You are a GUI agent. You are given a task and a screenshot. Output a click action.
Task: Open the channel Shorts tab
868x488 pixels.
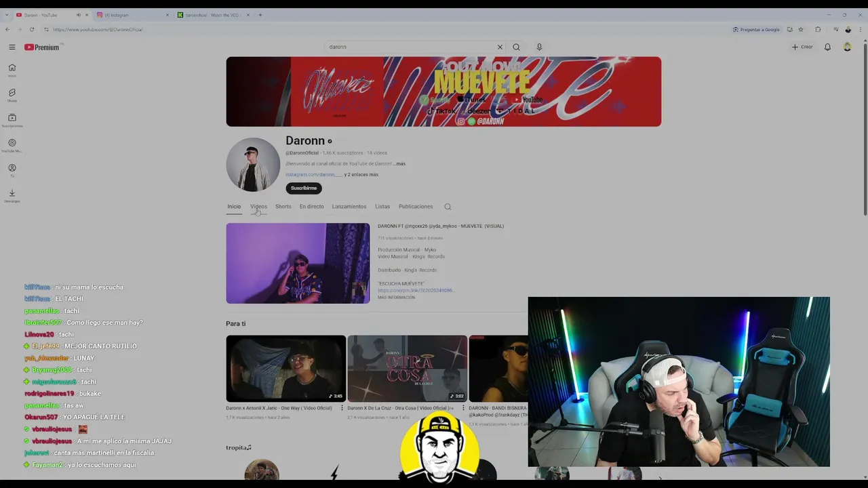click(283, 207)
